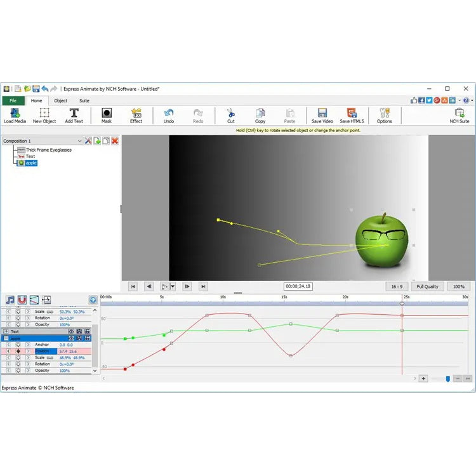This screenshot has height=476, width=476.
Task: Create a New Object from the toolbar
Action: tap(44, 115)
